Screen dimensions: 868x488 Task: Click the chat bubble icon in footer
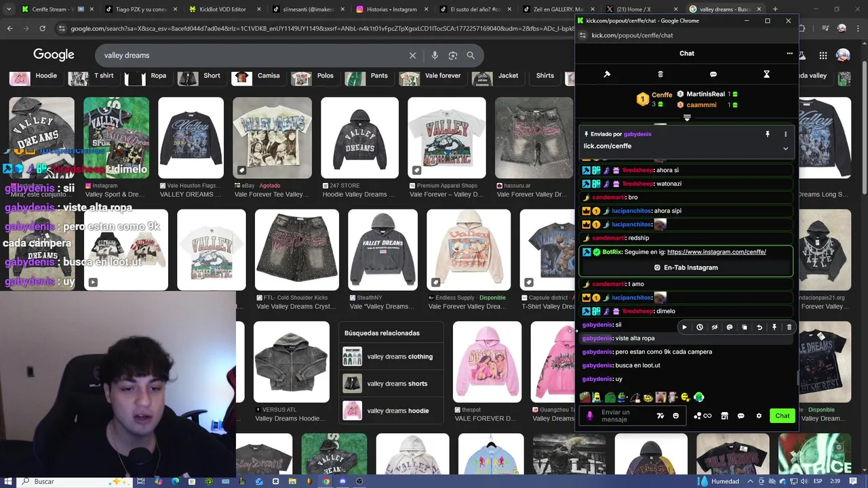[741, 415]
